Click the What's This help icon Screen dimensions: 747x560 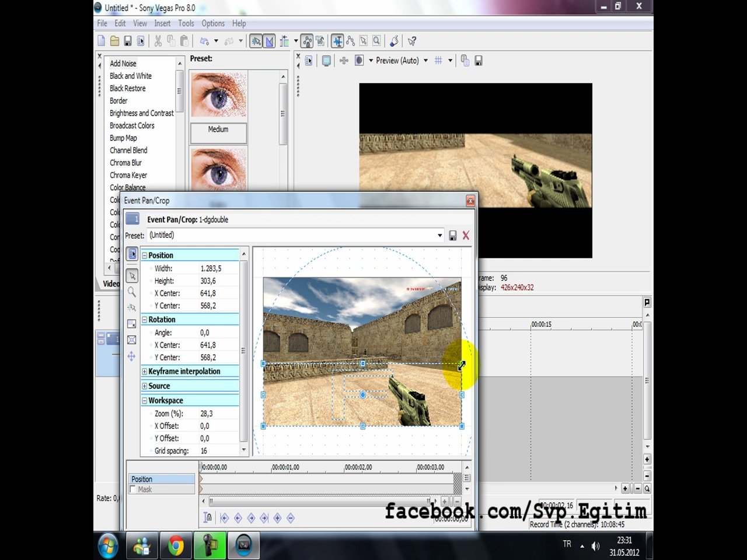412,41
